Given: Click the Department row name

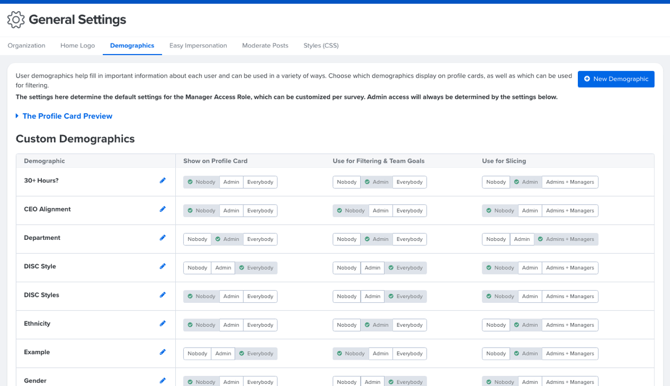Looking at the screenshot, I should [x=42, y=238].
